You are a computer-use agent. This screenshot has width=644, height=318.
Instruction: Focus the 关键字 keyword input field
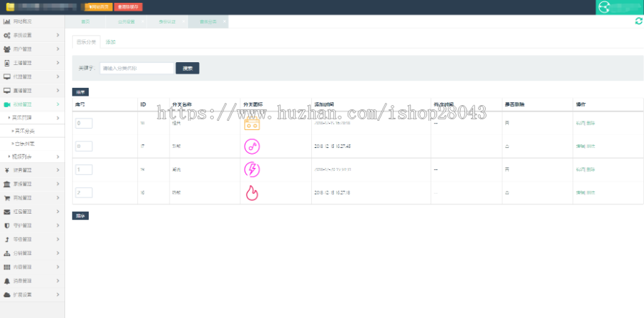pos(137,69)
